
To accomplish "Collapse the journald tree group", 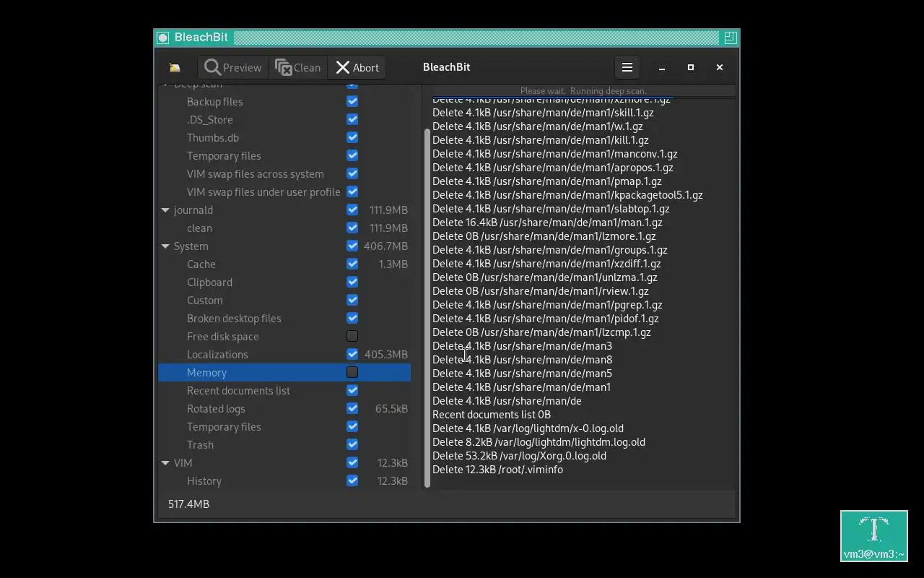I will pyautogui.click(x=165, y=210).
